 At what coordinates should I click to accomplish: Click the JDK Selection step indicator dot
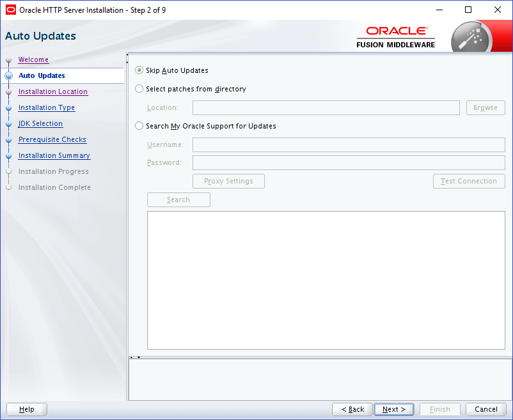point(8,123)
